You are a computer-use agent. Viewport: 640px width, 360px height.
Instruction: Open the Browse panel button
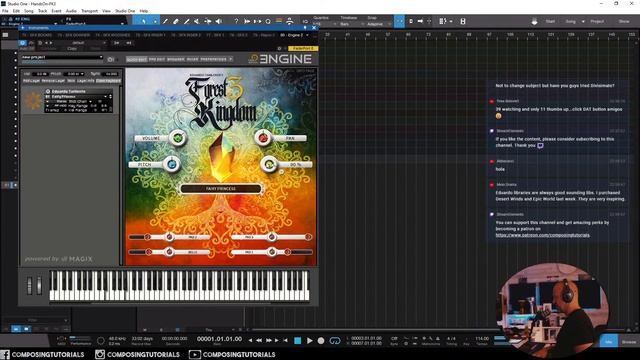pyautogui.click(x=629, y=342)
